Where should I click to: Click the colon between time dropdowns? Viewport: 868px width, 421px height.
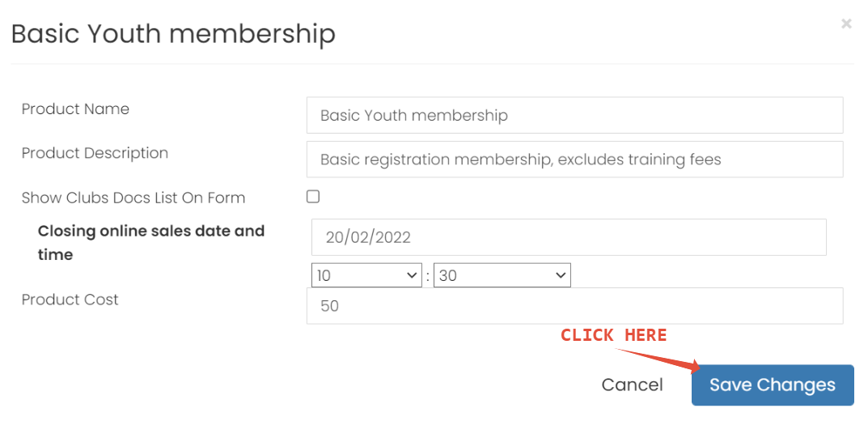pos(428,276)
